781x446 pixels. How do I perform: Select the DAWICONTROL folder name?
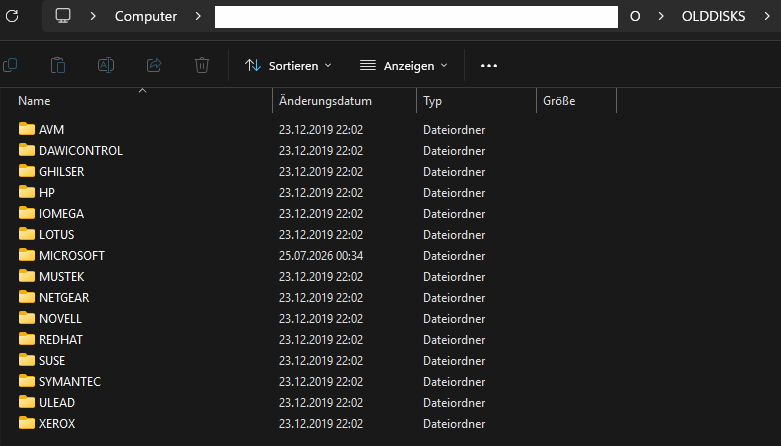coord(81,150)
